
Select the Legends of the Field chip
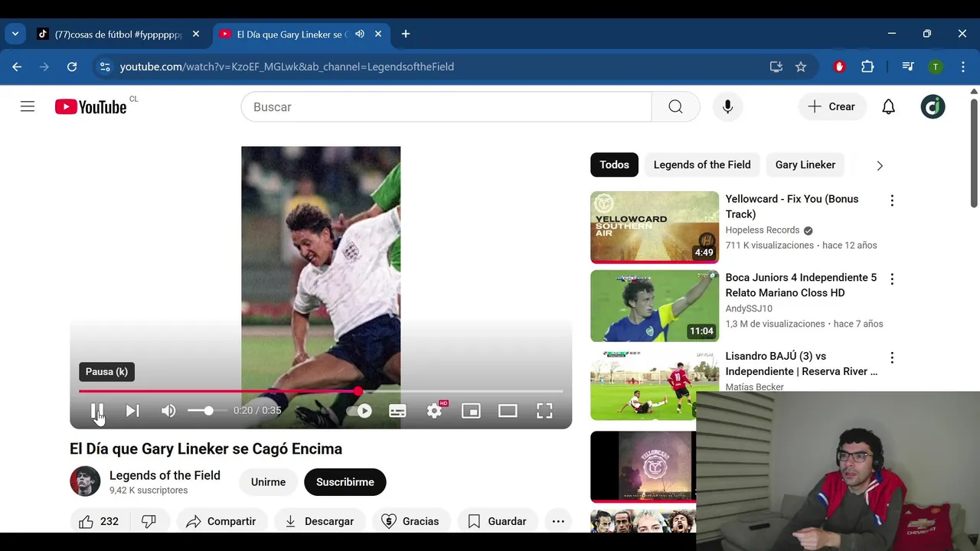[x=702, y=165]
